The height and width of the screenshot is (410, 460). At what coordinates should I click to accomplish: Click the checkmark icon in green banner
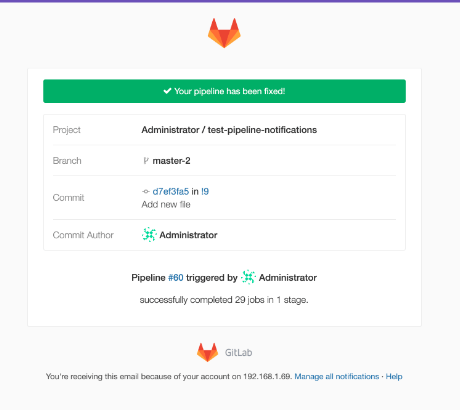point(167,91)
